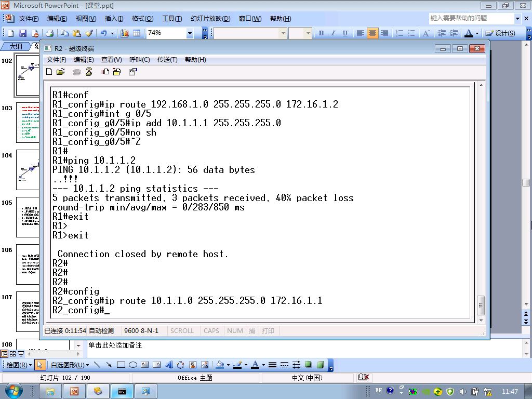Toggle Align Left button
Screen dimensions: 532x399
click(361, 33)
